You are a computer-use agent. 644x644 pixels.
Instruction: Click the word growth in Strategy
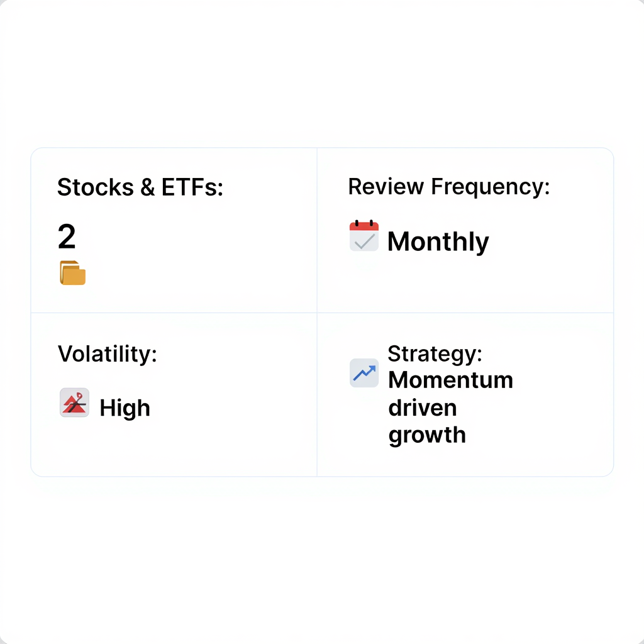[x=427, y=435]
